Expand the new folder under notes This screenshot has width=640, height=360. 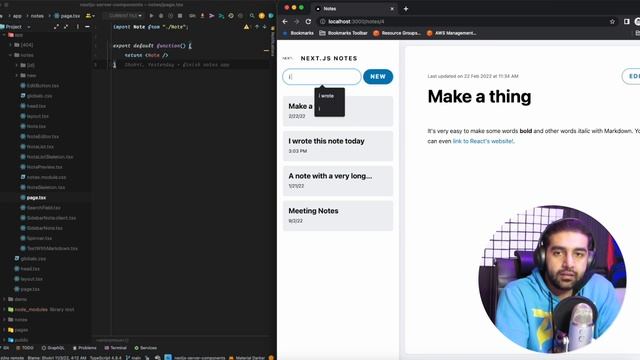click(17, 76)
